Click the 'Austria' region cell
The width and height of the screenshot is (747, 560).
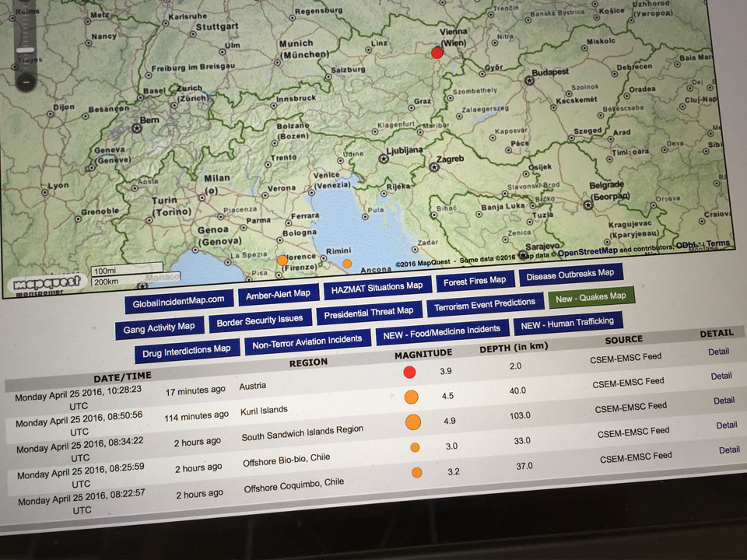click(x=252, y=386)
